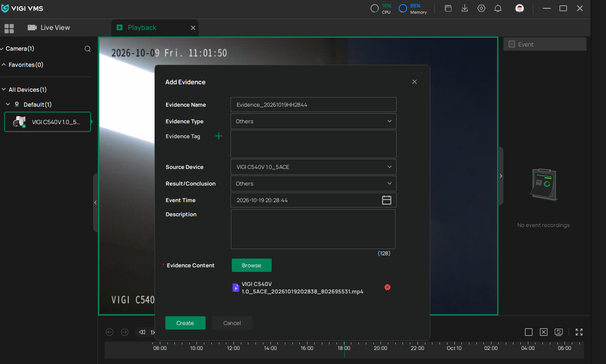Open the grid layout menu icon

(x=9, y=28)
